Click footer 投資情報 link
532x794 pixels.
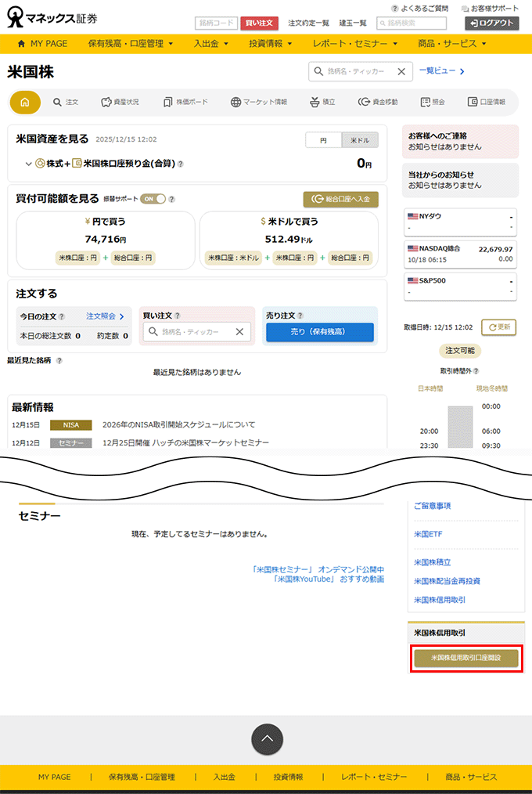click(288, 777)
